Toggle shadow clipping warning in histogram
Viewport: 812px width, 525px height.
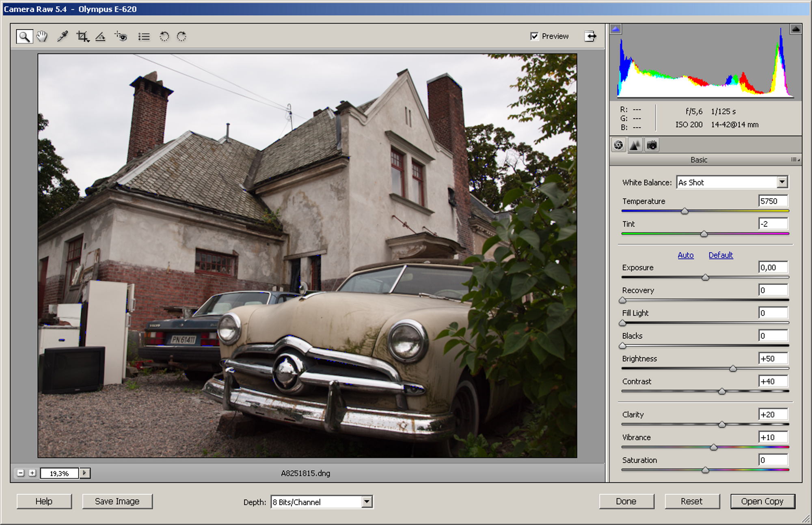point(616,29)
